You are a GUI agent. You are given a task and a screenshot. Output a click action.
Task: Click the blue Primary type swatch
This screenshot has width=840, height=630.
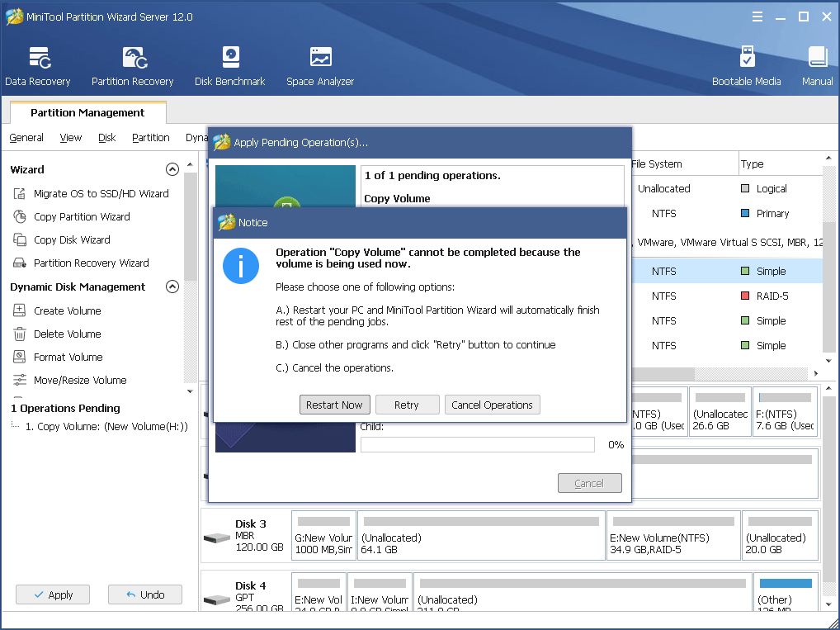tap(744, 213)
